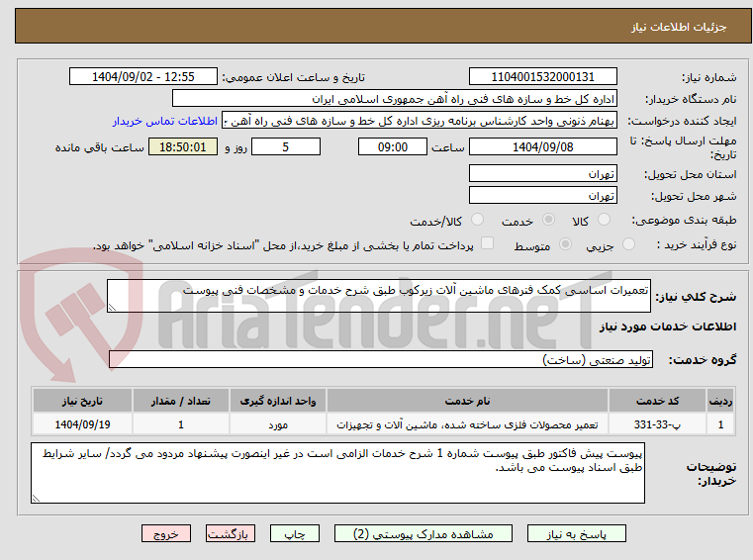Click the resize handle of buyer notes box

coord(36,499)
